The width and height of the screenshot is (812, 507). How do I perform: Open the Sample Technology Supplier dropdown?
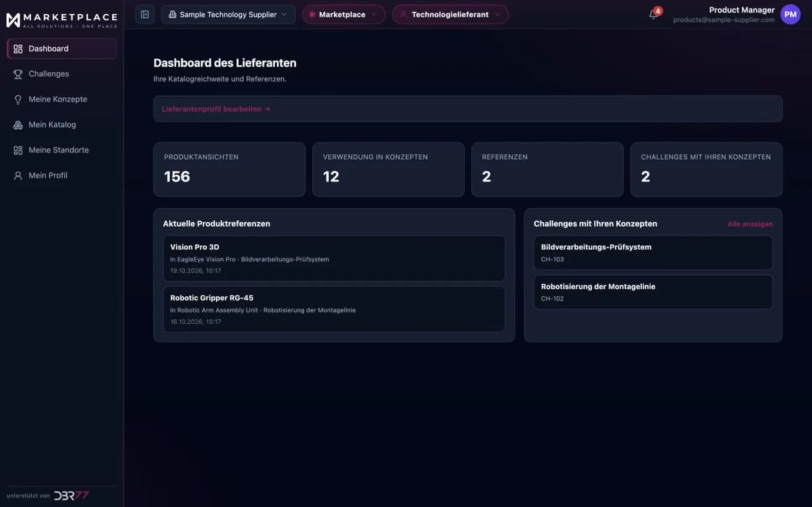click(x=228, y=14)
